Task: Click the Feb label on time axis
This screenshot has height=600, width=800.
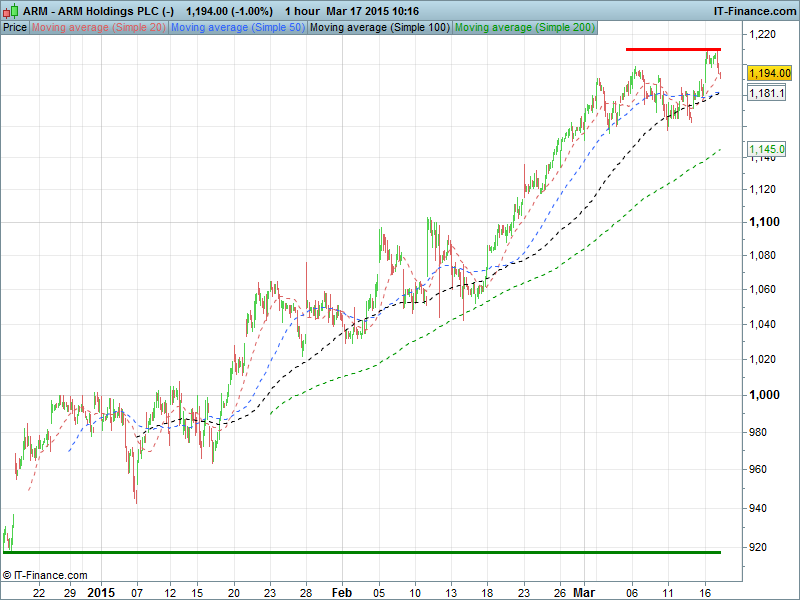Action: pyautogui.click(x=342, y=592)
